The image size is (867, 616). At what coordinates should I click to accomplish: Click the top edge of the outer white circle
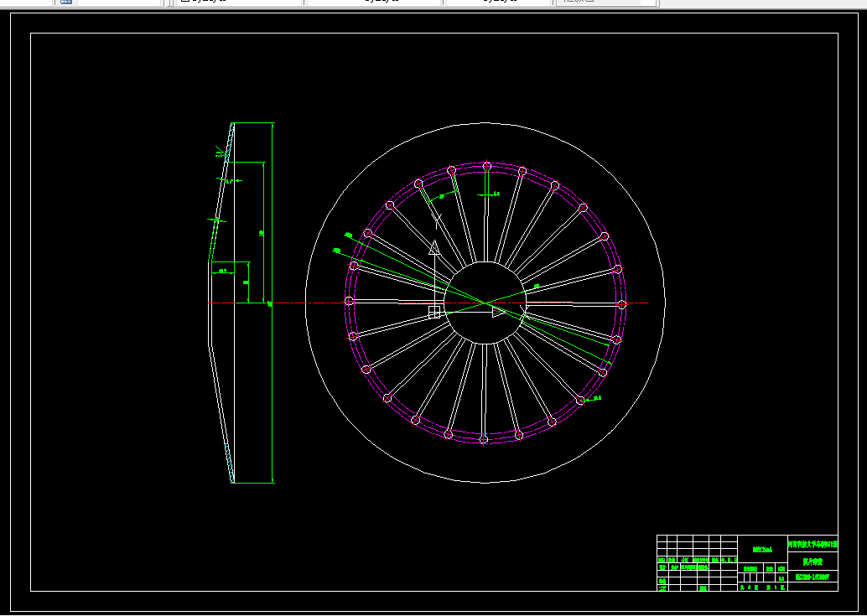coord(485,122)
